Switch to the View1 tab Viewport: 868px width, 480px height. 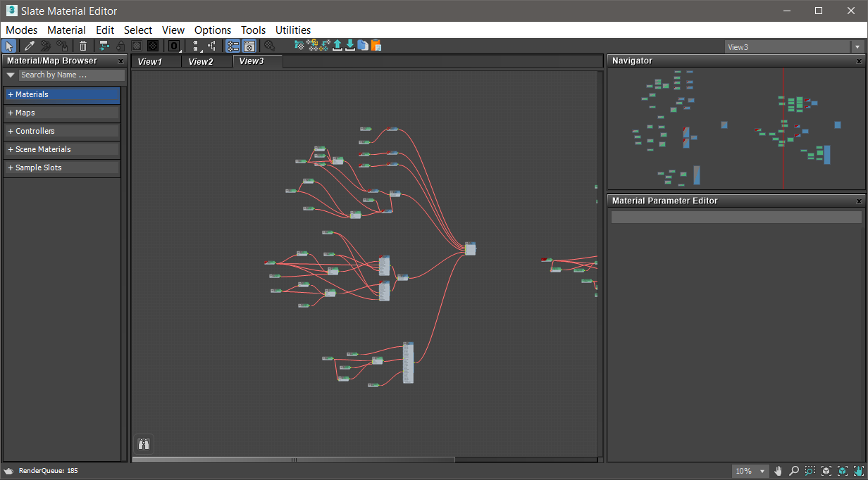(x=150, y=61)
